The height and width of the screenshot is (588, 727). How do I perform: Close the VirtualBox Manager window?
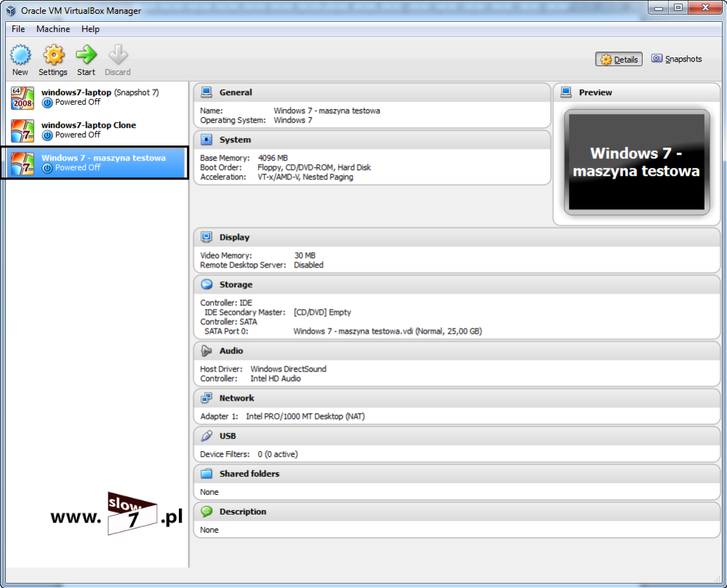(705, 7)
